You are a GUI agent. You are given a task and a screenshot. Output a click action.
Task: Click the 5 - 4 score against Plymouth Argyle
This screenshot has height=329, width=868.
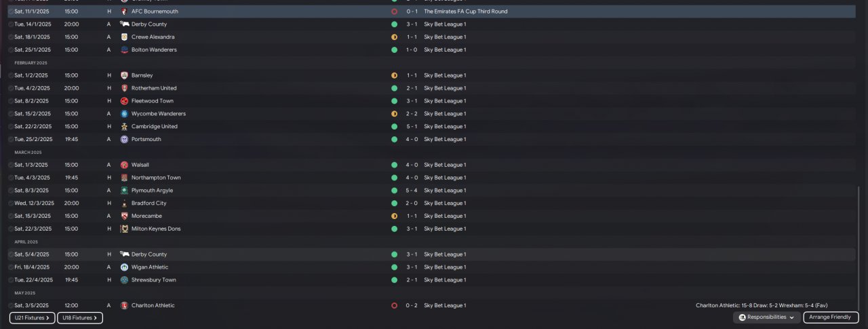[412, 191]
